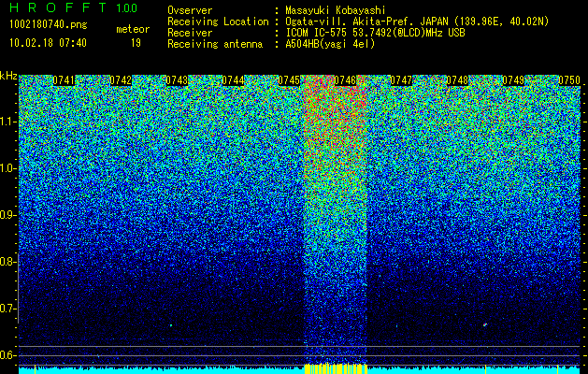The width and height of the screenshot is (588, 374).
Task: Click the Receiver field label
Action: pos(190,33)
